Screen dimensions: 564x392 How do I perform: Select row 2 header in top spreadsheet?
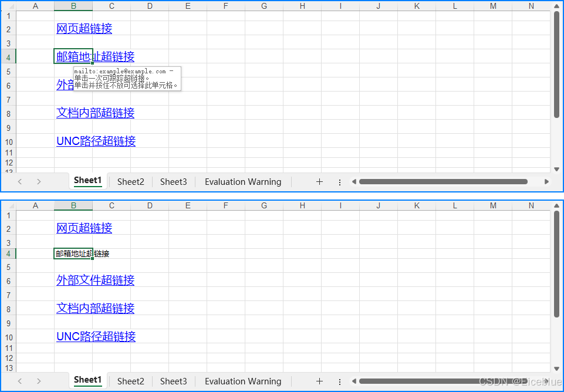(x=9, y=29)
